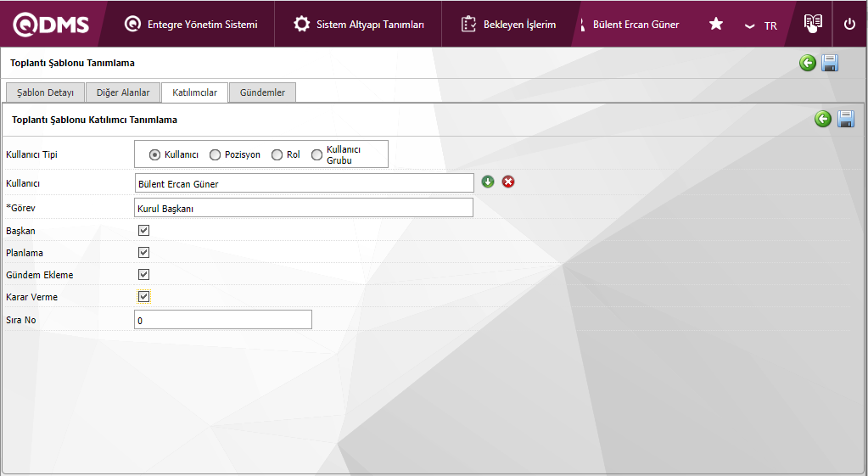Select Kullanıcı Grubu radio button
Screen dimensions: 868x476
point(317,155)
